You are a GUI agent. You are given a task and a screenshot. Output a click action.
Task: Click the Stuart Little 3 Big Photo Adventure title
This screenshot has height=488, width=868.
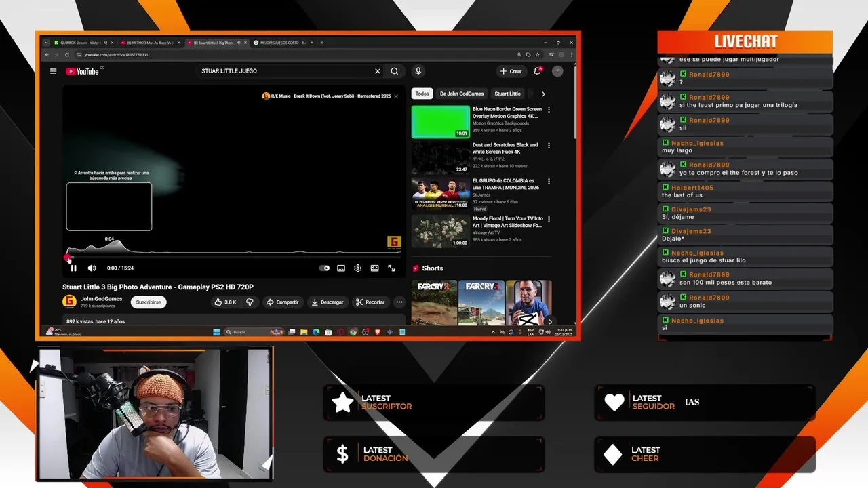[158, 287]
